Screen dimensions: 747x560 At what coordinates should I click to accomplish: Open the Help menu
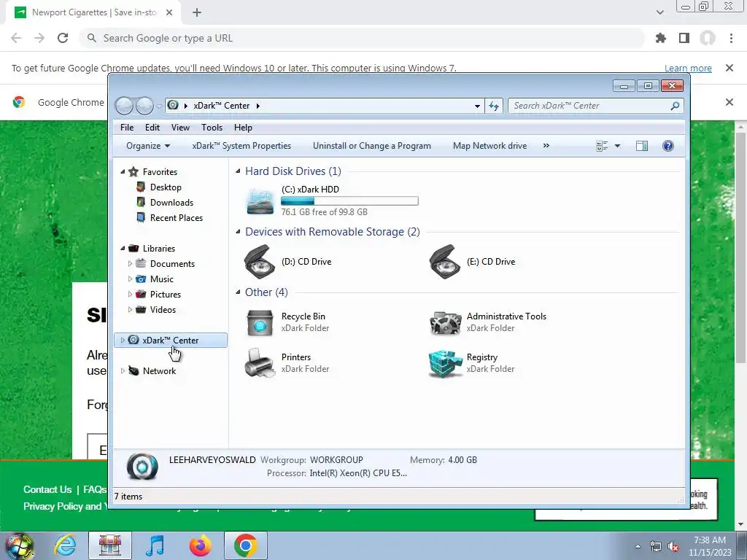[243, 128]
